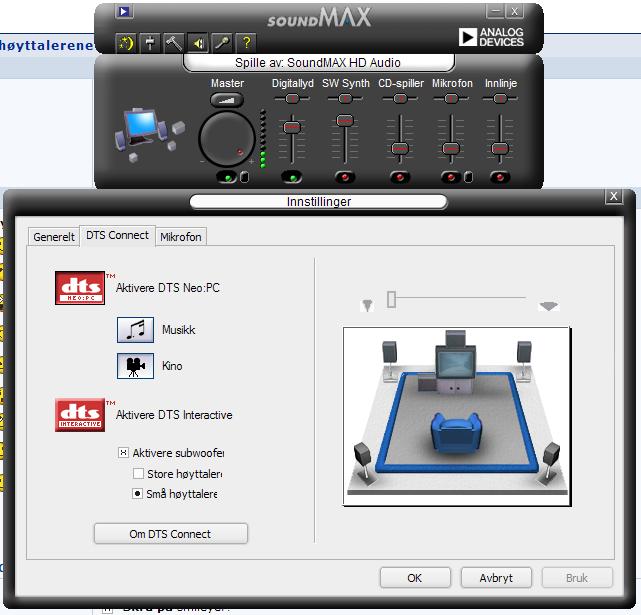Switch to the Generelt tab
This screenshot has width=641, height=615.
point(54,237)
